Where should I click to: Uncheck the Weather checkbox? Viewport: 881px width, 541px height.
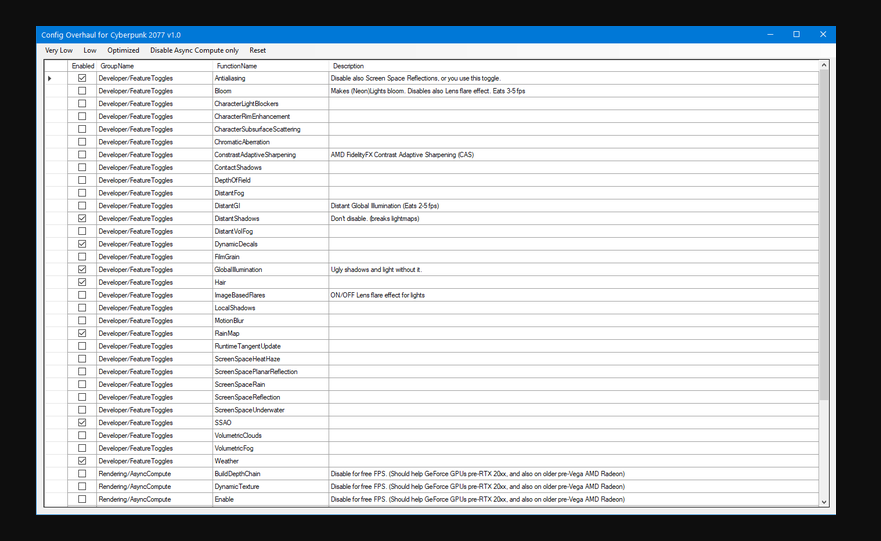(x=82, y=461)
